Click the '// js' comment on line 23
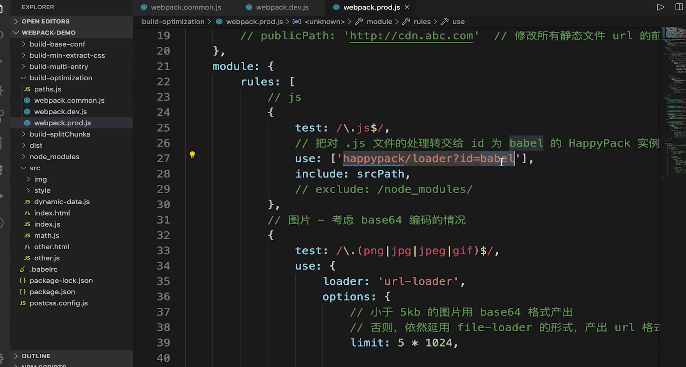This screenshot has height=367, width=686. [284, 97]
